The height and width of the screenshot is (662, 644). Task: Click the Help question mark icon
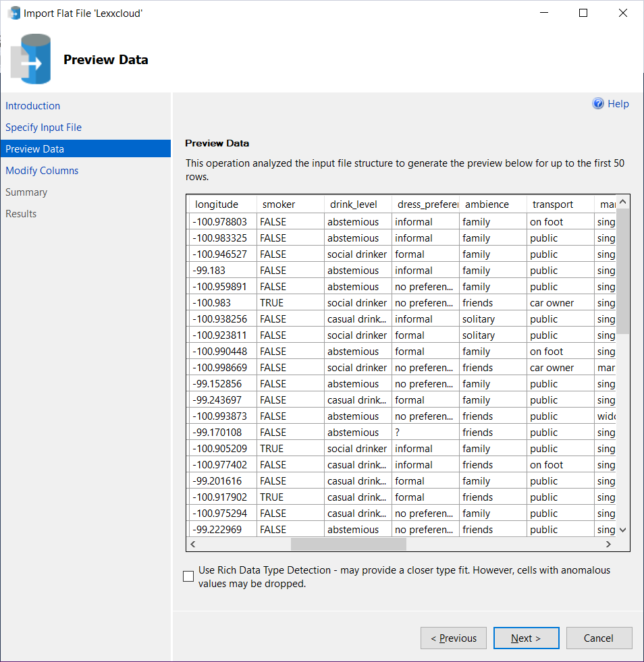pyautogui.click(x=598, y=103)
